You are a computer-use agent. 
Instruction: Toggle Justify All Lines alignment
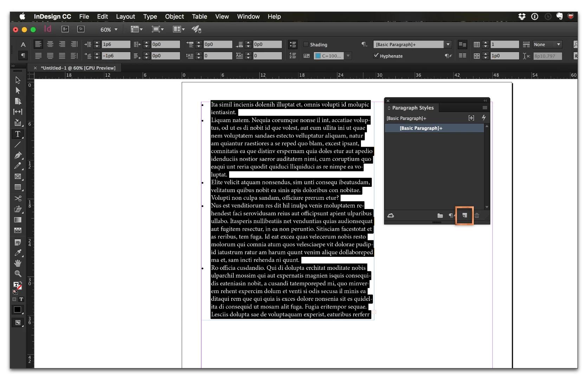[x=62, y=56]
